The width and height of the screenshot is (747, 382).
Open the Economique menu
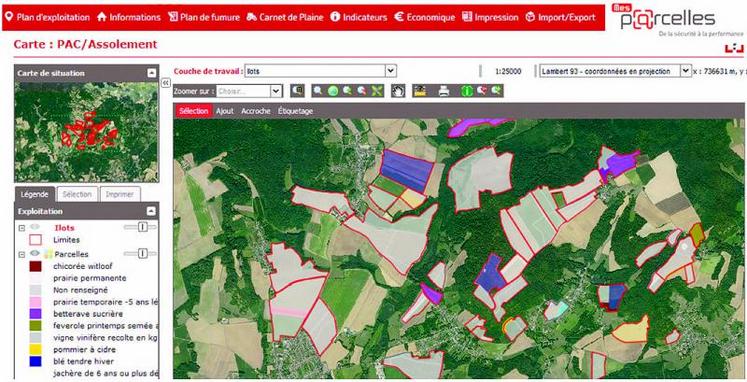point(424,17)
